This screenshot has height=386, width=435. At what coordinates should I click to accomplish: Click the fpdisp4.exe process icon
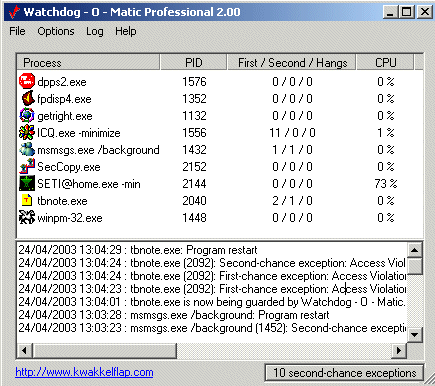point(28,98)
